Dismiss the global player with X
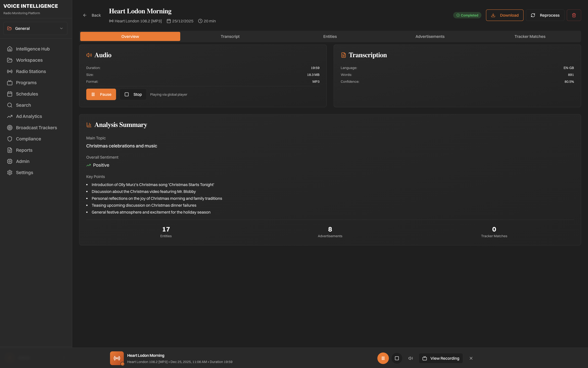Viewport: 588px width, 368px height. coord(471,358)
